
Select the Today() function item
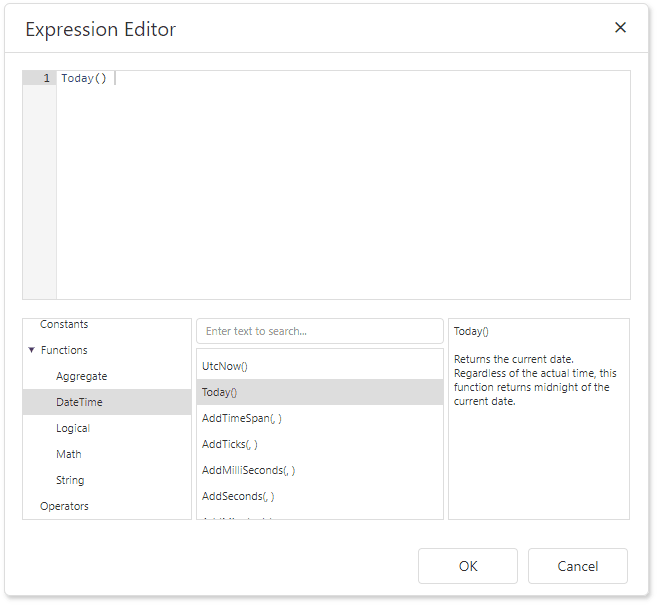tap(220, 392)
